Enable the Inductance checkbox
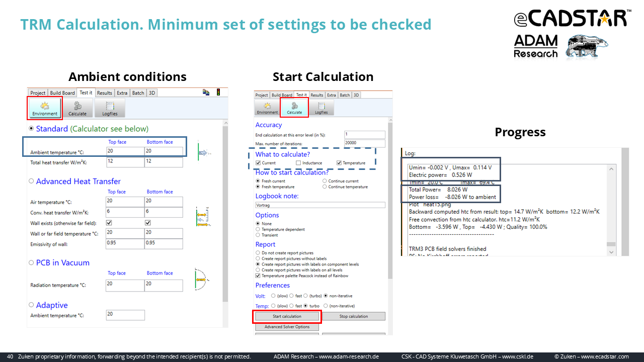 [298, 163]
